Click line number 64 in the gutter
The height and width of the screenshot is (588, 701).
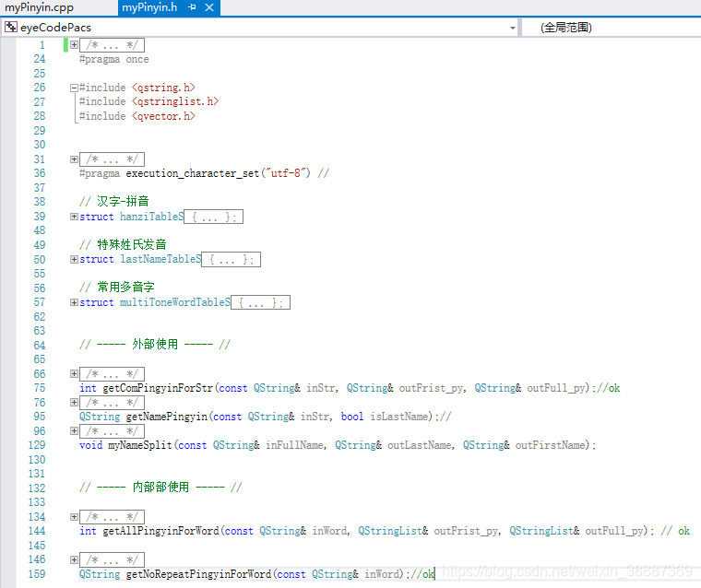pos(40,346)
